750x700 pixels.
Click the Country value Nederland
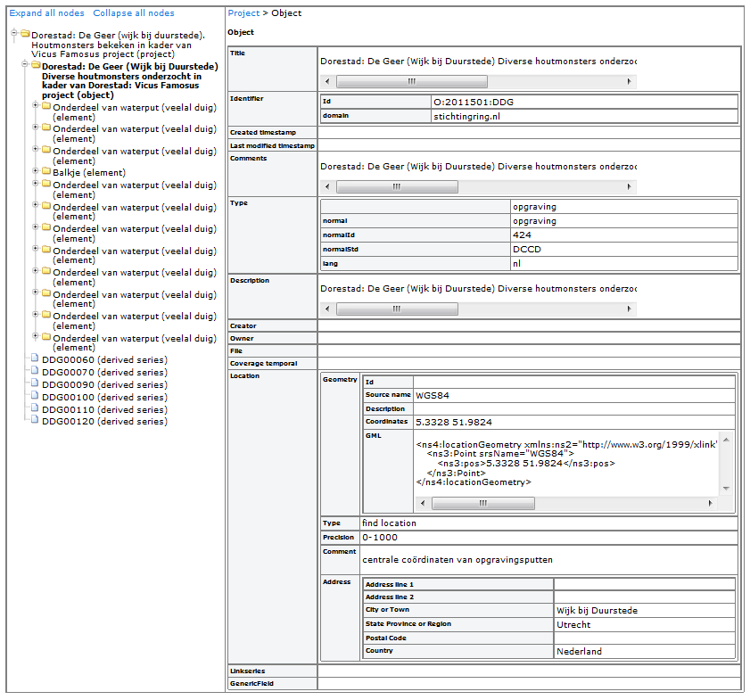pos(580,651)
